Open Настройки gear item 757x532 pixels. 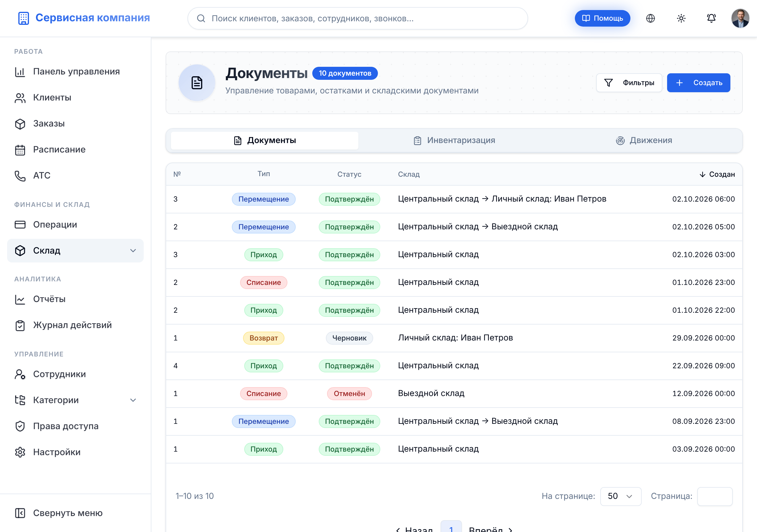[75, 452]
